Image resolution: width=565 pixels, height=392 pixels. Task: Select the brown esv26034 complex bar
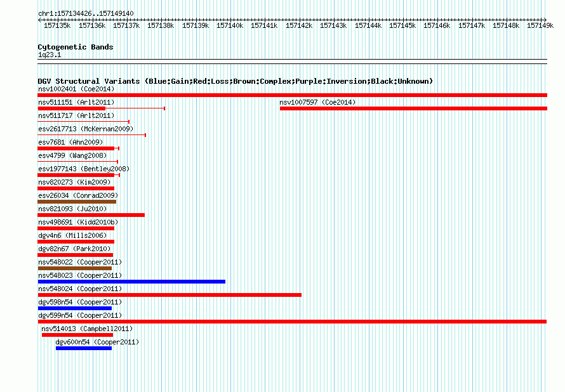(77, 202)
